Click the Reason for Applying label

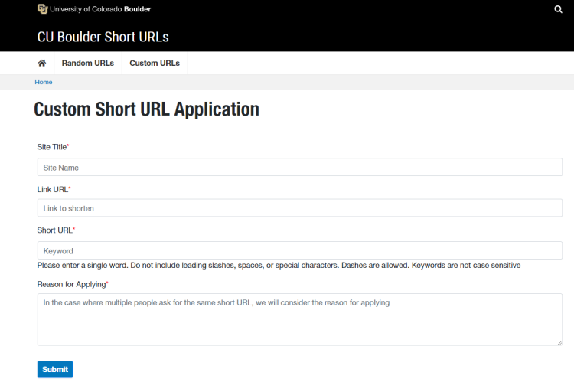pos(73,284)
